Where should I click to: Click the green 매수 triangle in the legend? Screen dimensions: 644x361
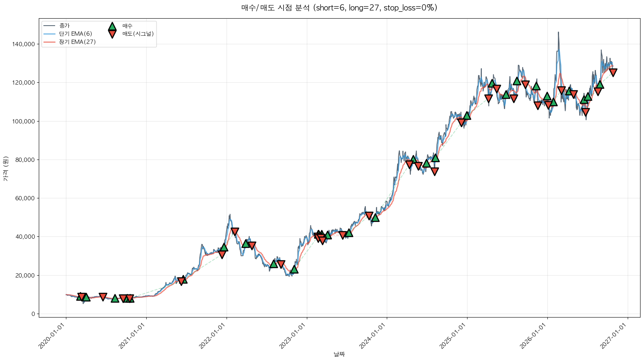pos(112,26)
